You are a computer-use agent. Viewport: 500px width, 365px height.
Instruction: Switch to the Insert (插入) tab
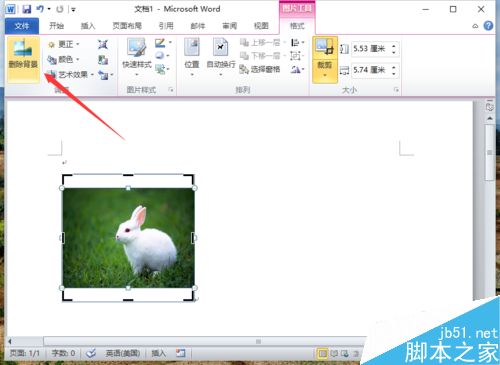click(x=88, y=26)
